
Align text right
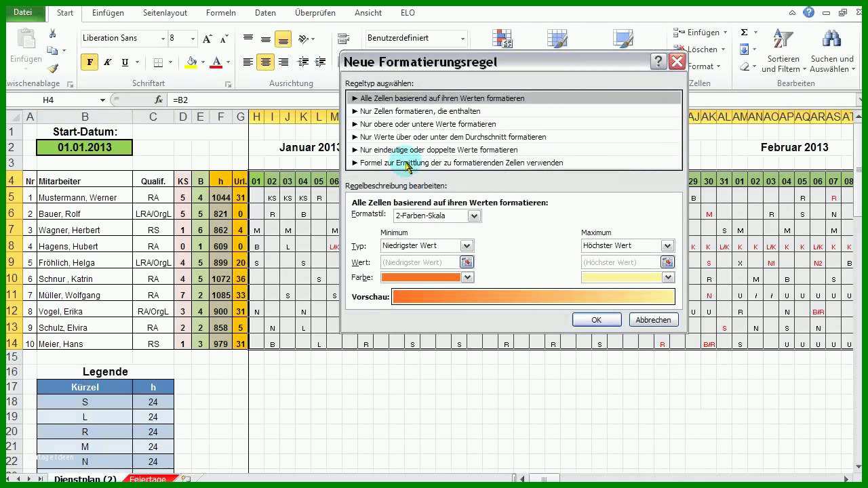pyautogui.click(x=283, y=62)
